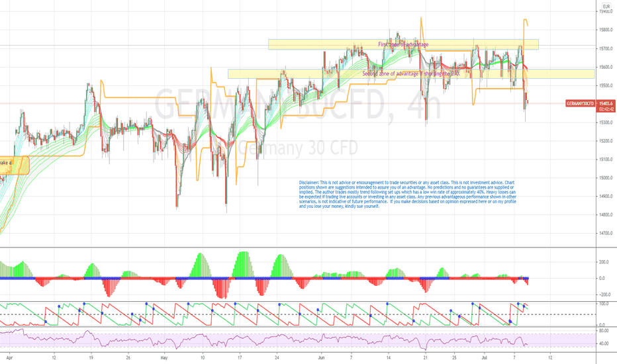Click the 40.00 RSI scale label
This screenshot has width=617, height=364.
pyautogui.click(x=604, y=343)
